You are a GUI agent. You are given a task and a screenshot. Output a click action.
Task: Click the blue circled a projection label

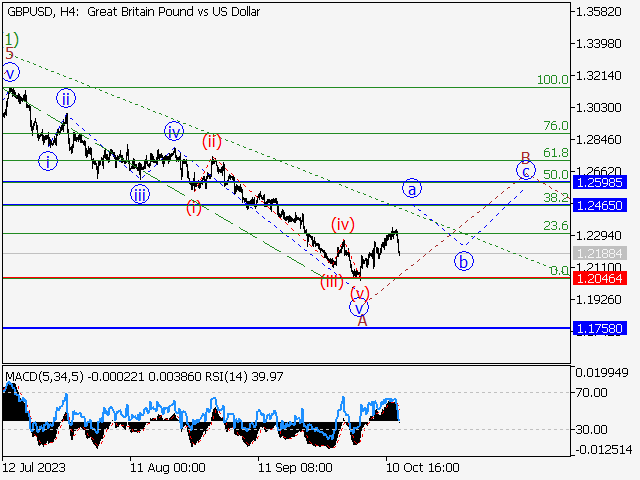[x=412, y=189]
